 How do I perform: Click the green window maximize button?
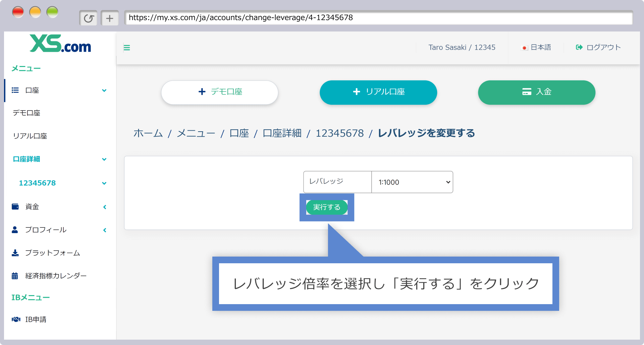tap(52, 12)
